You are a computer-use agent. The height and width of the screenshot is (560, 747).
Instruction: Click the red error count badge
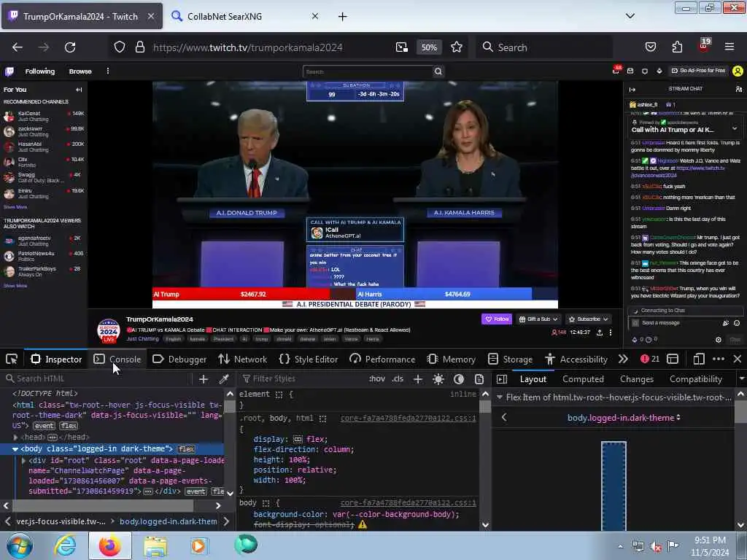(x=650, y=359)
